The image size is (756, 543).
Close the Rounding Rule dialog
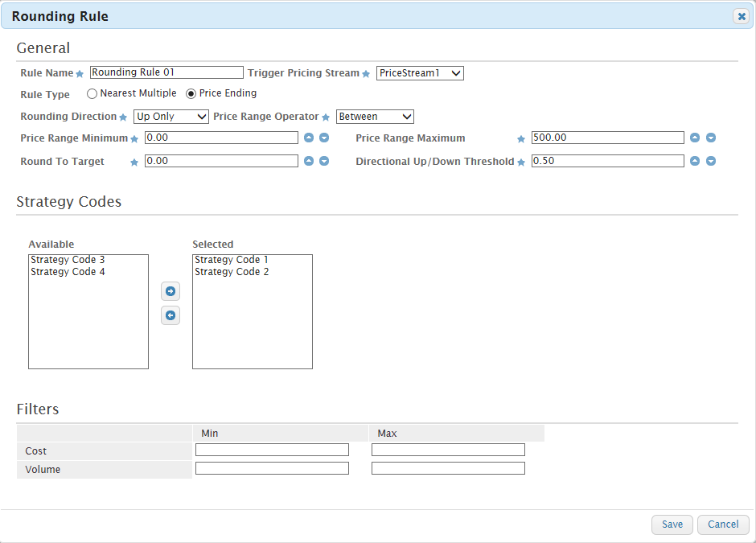tap(742, 16)
